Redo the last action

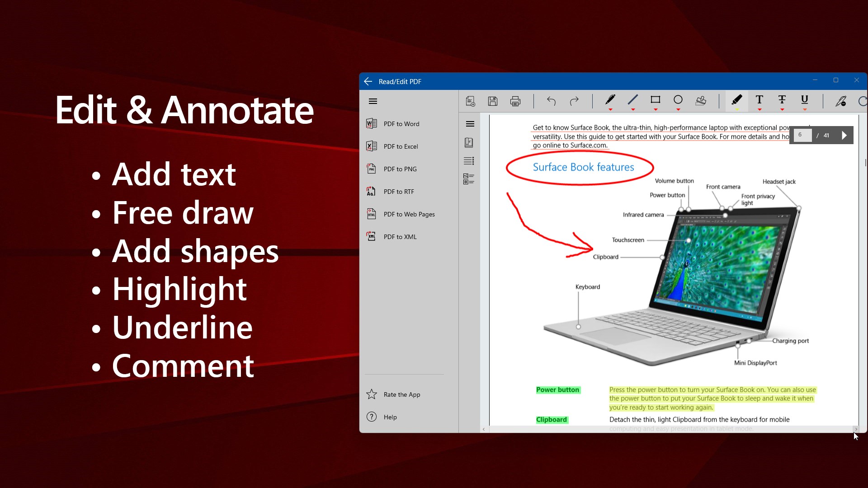[x=574, y=101]
